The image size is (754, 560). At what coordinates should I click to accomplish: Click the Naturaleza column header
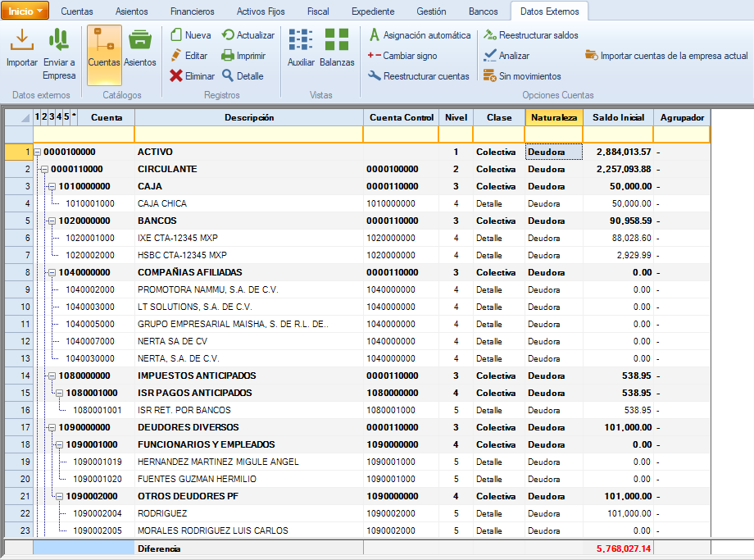tap(554, 117)
